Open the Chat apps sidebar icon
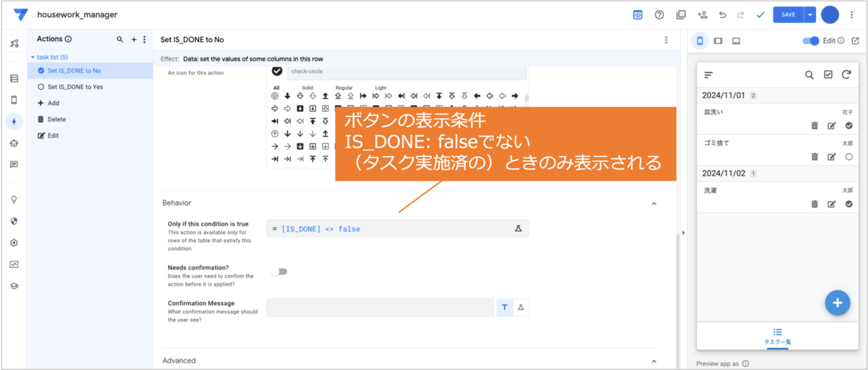Screen dimensions: 868x370 tap(14, 165)
